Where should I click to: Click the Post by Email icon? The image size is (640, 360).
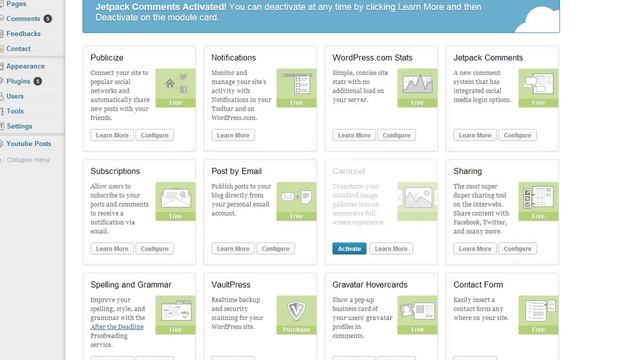pos(296,201)
